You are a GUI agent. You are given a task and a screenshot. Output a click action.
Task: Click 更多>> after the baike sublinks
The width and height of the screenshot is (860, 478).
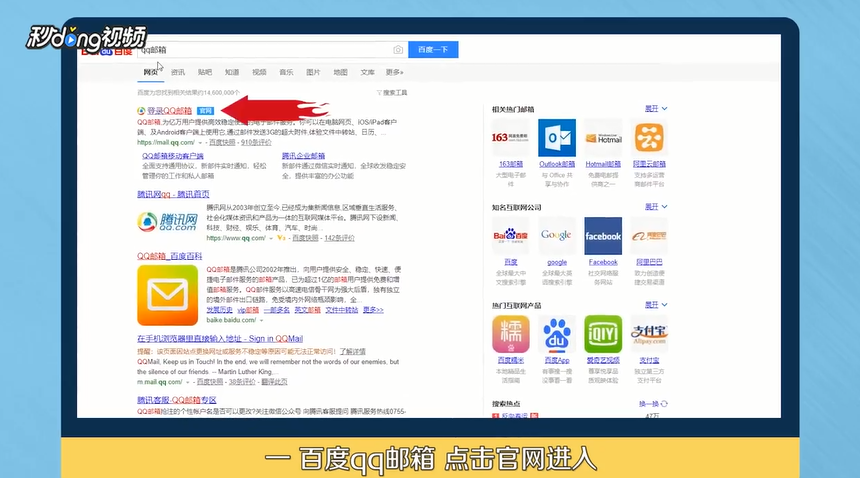[373, 310]
